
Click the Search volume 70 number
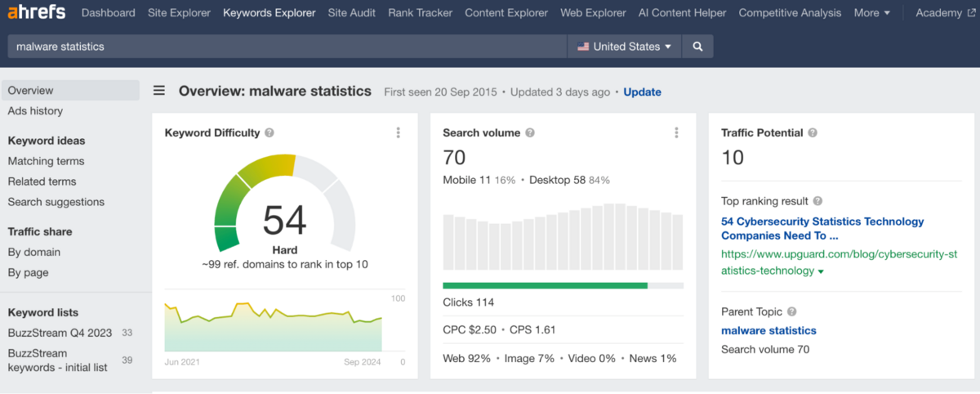click(455, 158)
